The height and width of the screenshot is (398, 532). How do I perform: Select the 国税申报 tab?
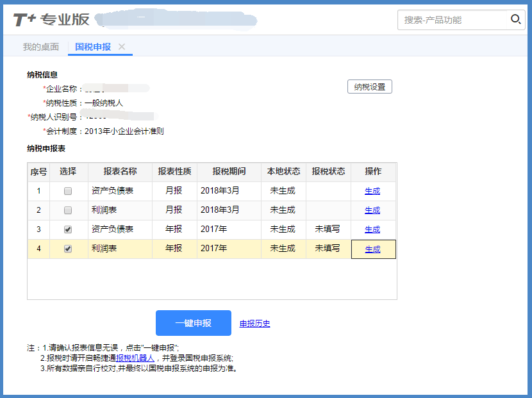pos(93,47)
